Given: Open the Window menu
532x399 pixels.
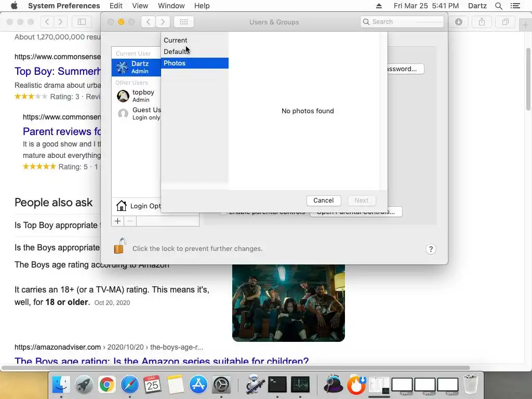Looking at the screenshot, I should click(171, 6).
